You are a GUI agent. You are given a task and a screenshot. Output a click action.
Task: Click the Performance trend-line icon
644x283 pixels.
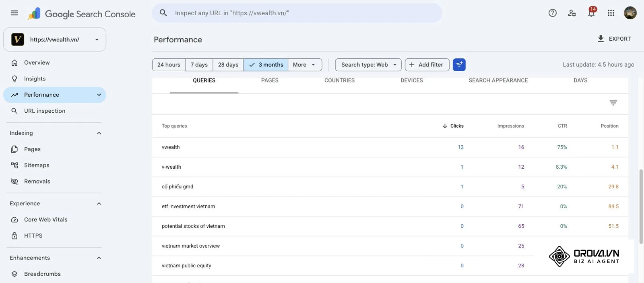pos(14,95)
